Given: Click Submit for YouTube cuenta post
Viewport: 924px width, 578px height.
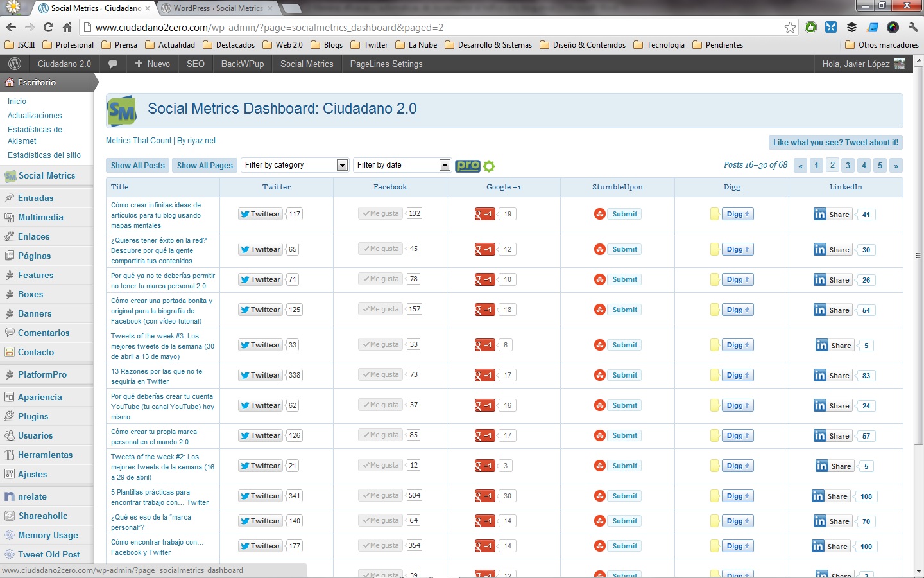Looking at the screenshot, I should 624,405.
